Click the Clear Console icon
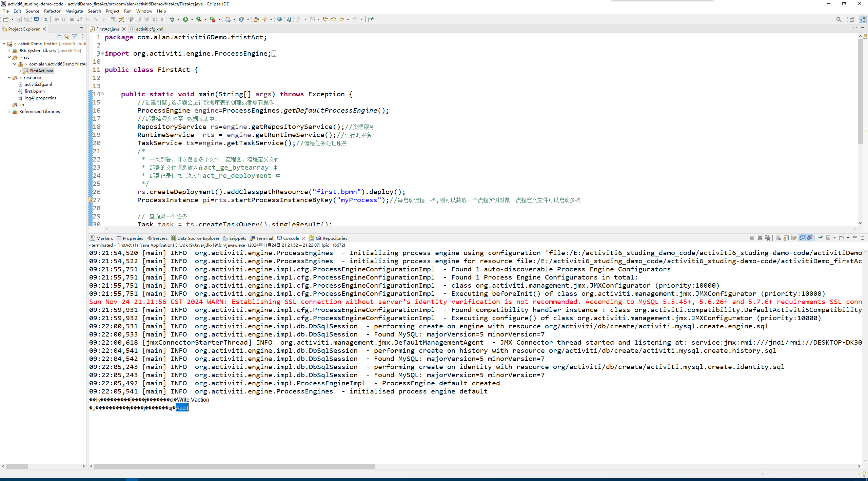Image resolution: width=868 pixels, height=481 pixels. tap(778, 238)
